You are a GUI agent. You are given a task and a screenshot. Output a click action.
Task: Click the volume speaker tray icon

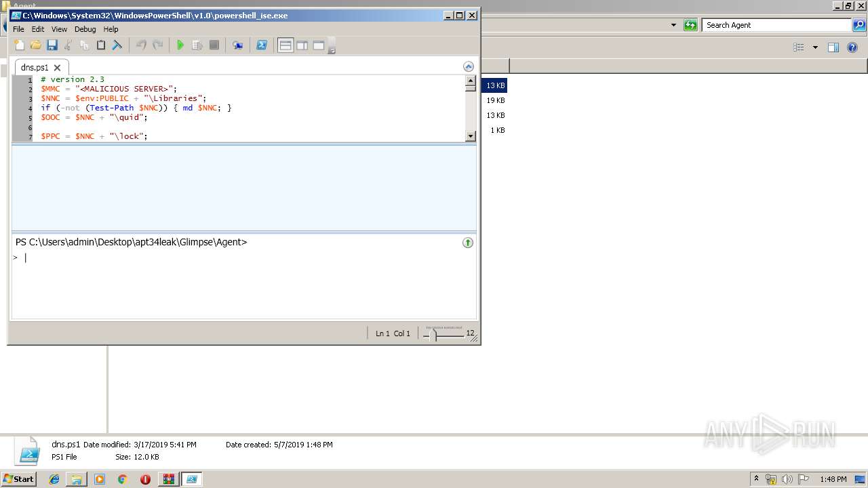click(x=787, y=479)
